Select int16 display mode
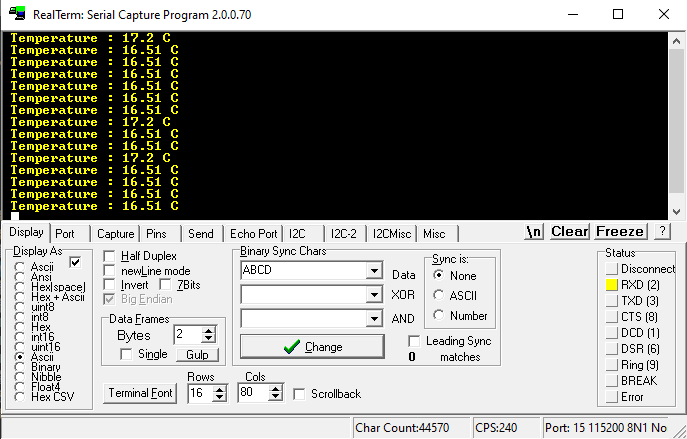This screenshot has width=687, height=439. point(20,337)
